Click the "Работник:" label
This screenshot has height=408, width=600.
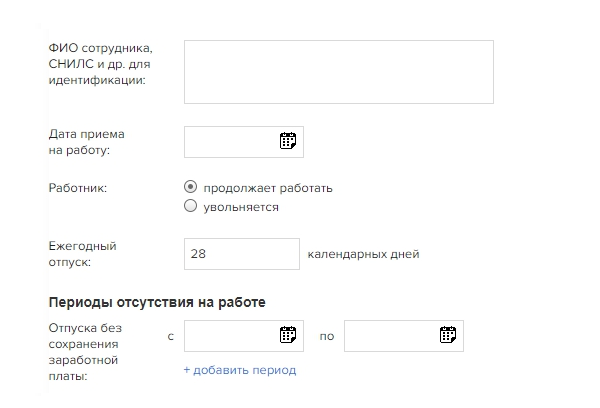coord(77,188)
